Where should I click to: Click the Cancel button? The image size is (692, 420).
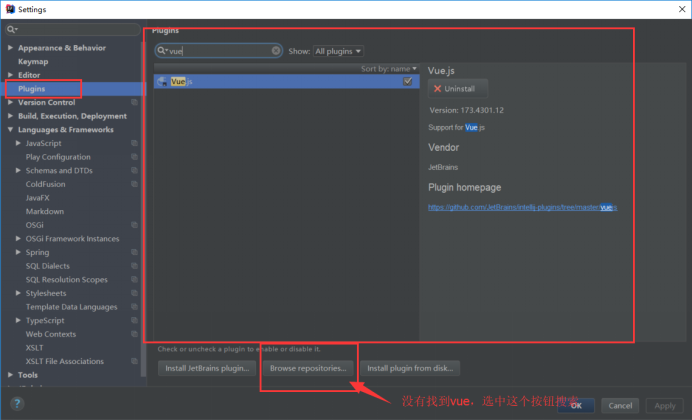[620, 405]
